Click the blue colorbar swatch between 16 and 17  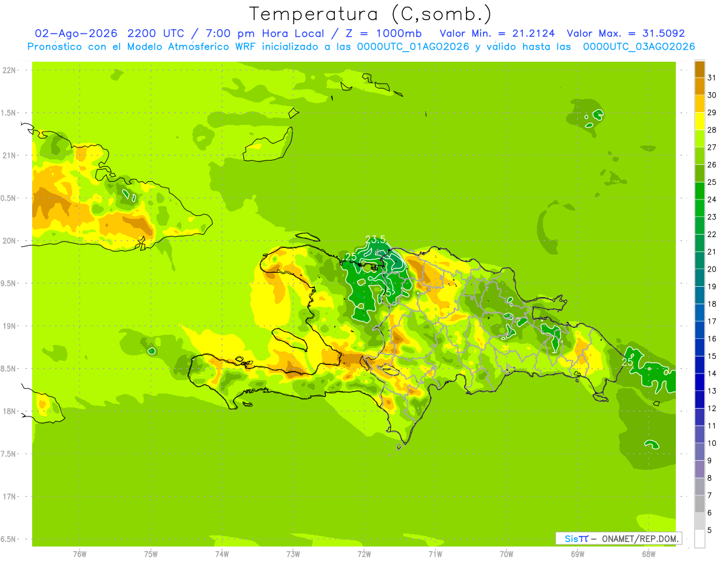click(699, 330)
